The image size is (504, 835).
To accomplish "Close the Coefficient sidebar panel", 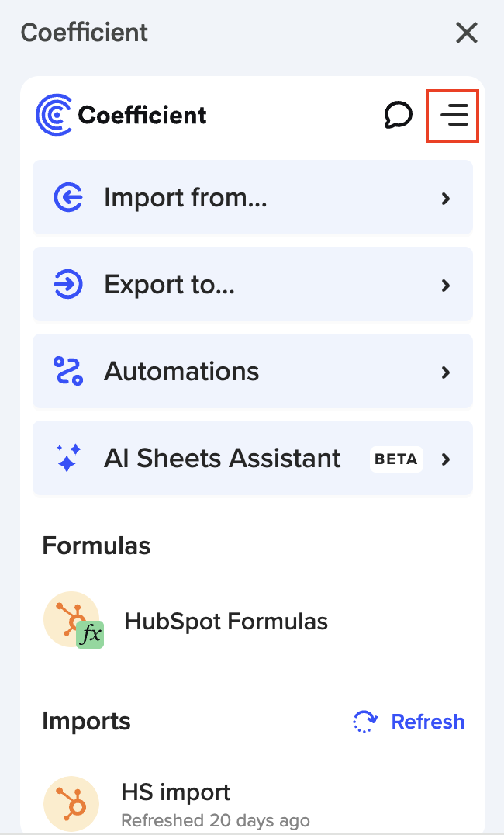I will point(467,33).
